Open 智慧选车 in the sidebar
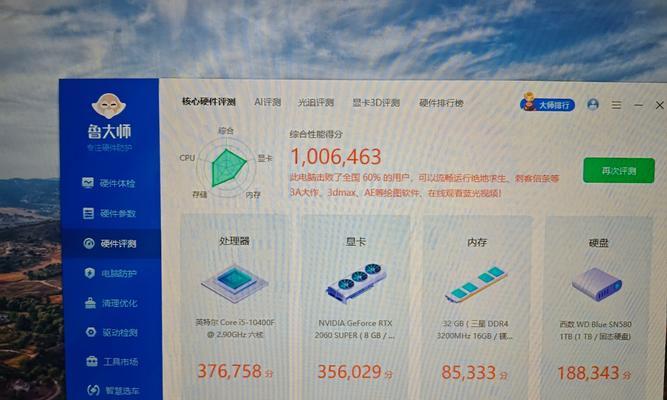Viewport: 667px width, 400px height. coord(113,390)
